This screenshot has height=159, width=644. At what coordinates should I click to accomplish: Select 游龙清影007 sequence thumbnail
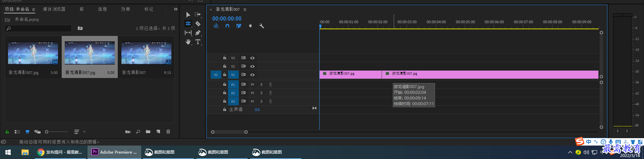(146, 53)
